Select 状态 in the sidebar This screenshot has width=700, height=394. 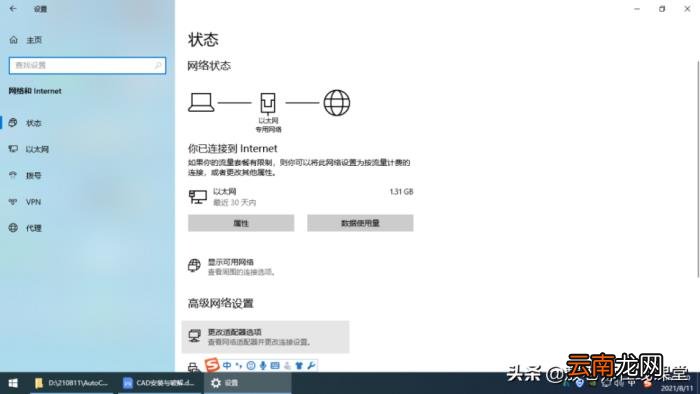click(88, 123)
